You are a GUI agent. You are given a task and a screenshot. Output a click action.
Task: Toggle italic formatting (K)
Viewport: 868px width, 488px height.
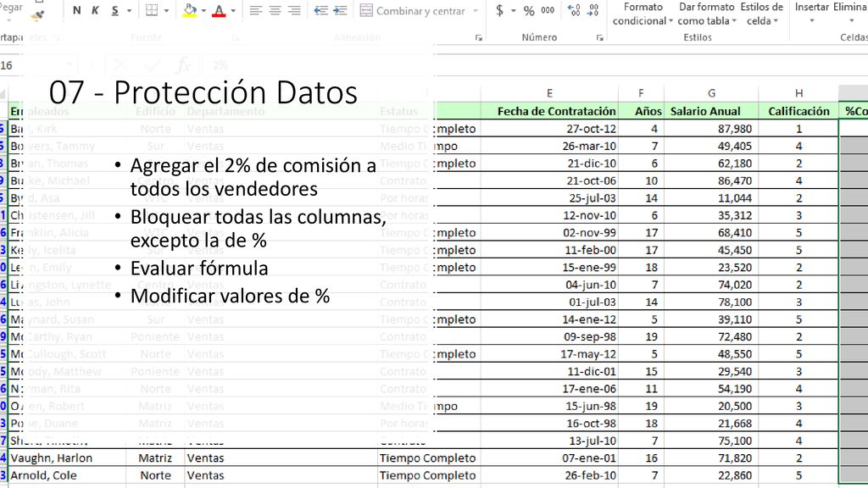[x=95, y=10]
